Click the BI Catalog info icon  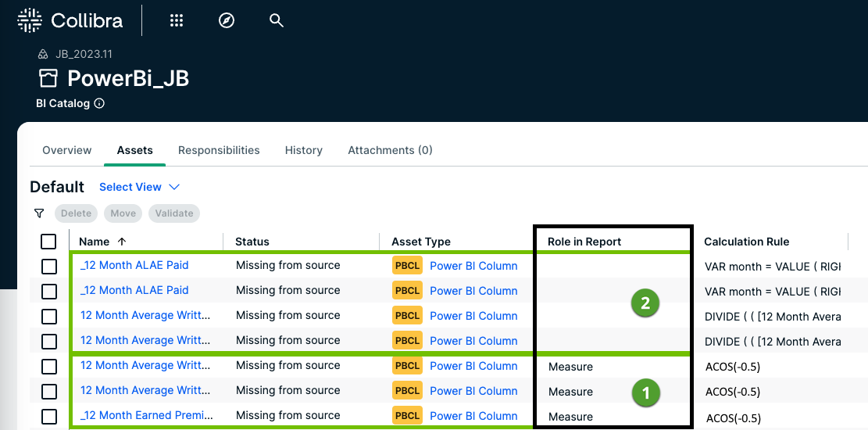pos(99,103)
